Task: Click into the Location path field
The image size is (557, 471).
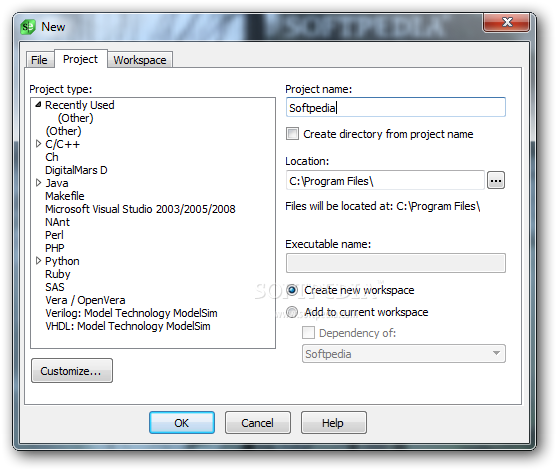Action: point(385,180)
